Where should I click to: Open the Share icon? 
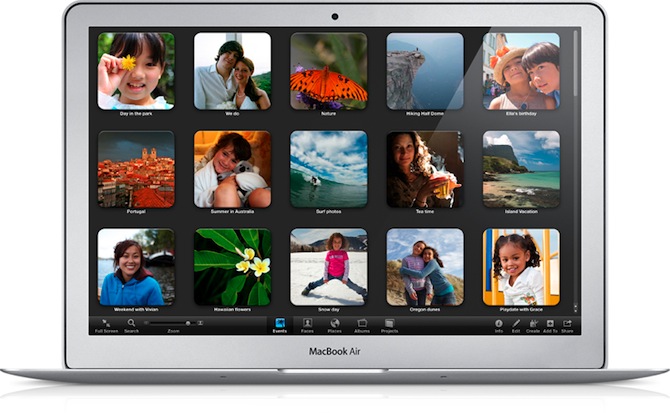click(x=567, y=323)
